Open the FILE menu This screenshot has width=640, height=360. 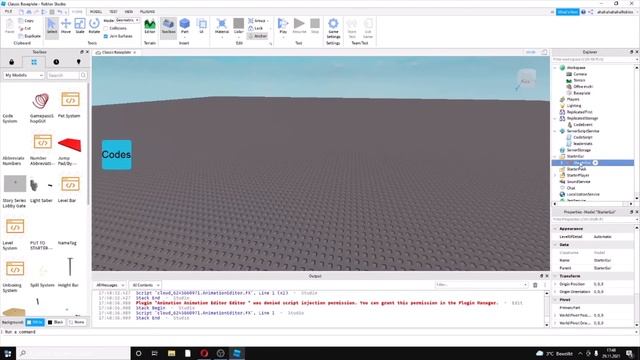coord(8,12)
